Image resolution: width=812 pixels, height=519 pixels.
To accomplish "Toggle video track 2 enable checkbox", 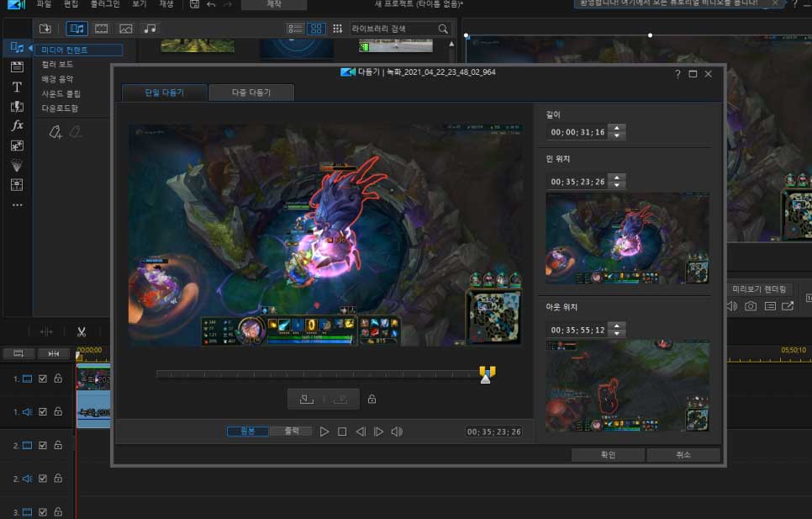I will pos(43,445).
